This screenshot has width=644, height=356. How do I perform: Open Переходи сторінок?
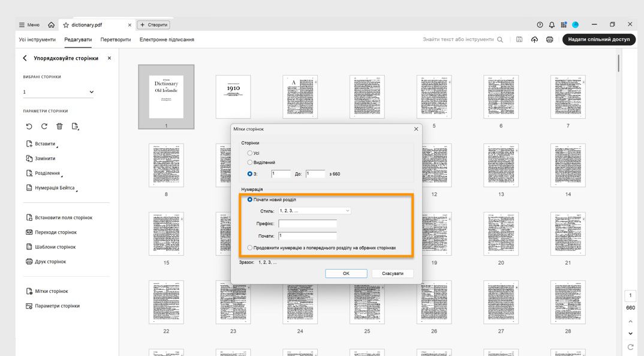coord(52,232)
